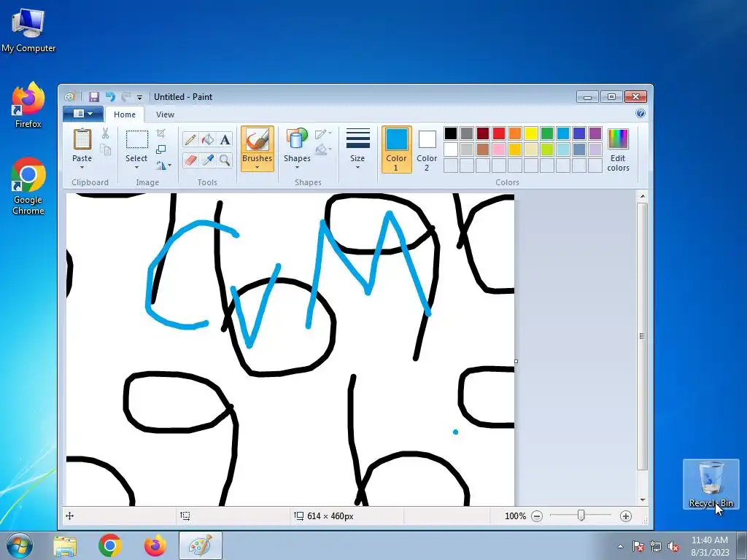Pick the red color swatch
Screen dimensions: 747x560
[499, 133]
